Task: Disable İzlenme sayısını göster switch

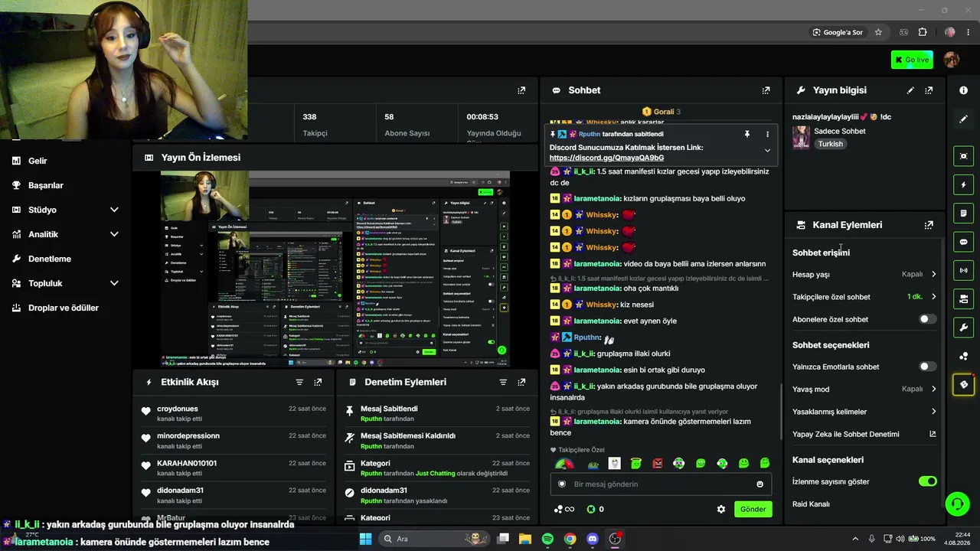Action: [x=927, y=481]
